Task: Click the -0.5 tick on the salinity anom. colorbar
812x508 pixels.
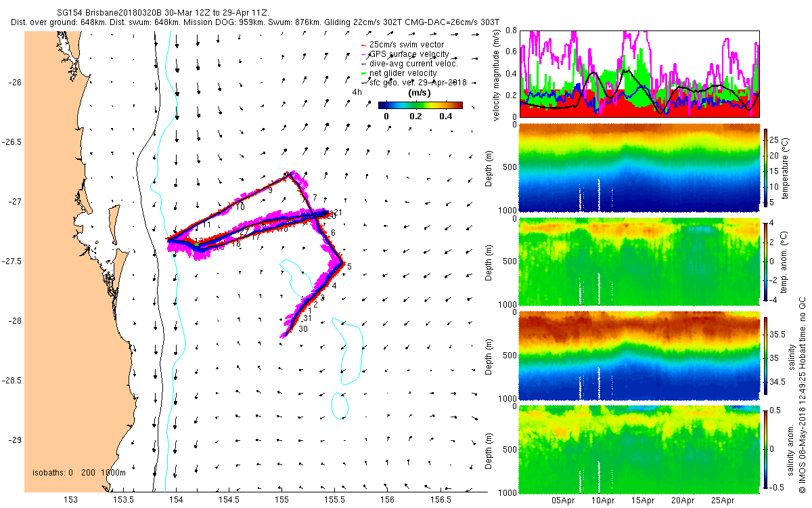Action: 778,486
